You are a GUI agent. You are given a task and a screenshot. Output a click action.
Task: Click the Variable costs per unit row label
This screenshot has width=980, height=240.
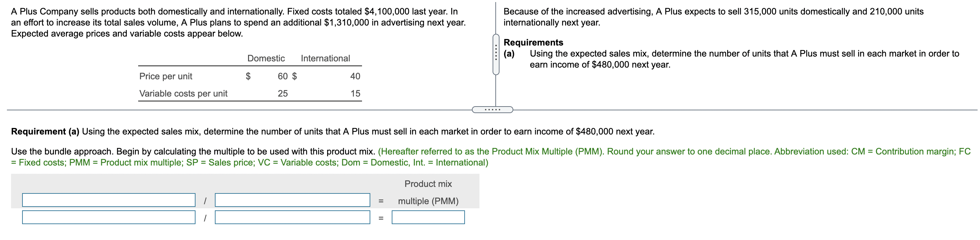point(183,94)
